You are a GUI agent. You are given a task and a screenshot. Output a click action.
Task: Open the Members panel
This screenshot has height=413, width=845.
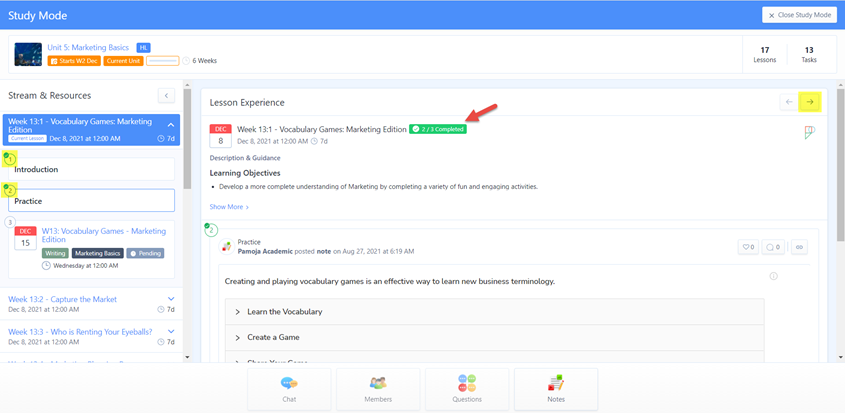pyautogui.click(x=378, y=389)
